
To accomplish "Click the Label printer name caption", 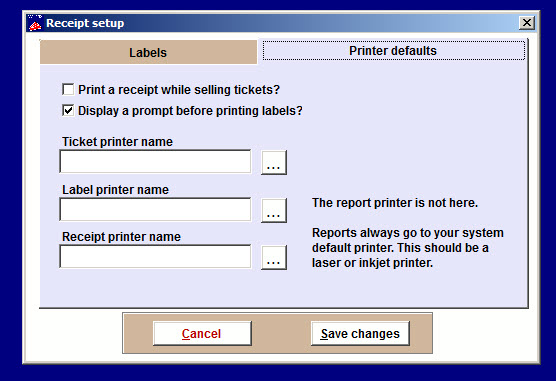I will (x=115, y=190).
